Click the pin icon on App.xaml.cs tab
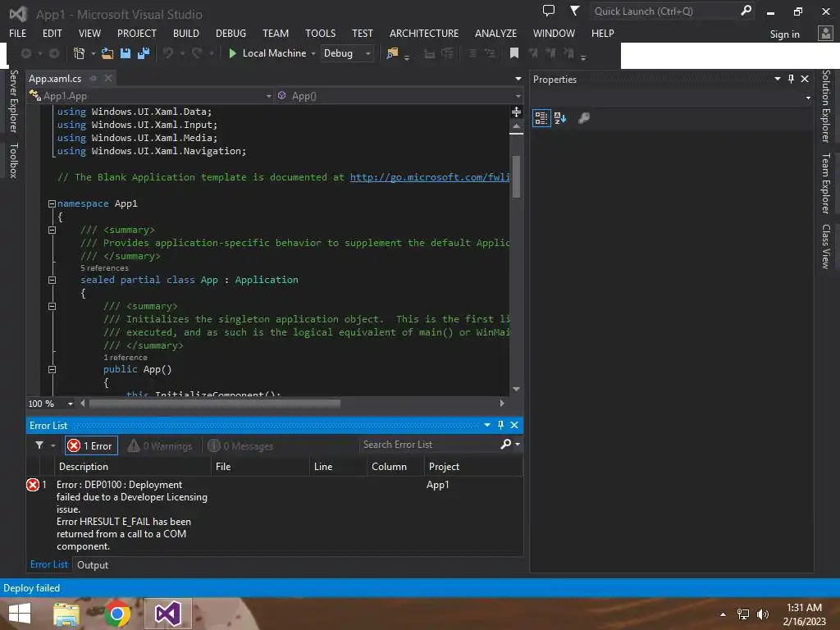Screen dimensions: 840x630 [x=94, y=78]
